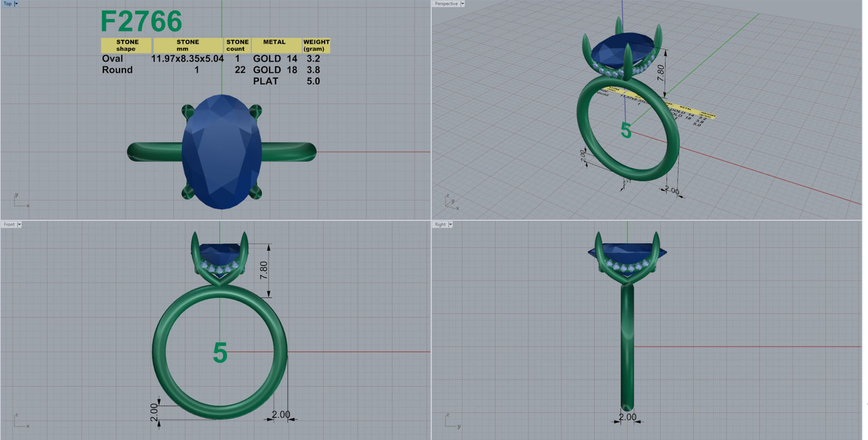This screenshot has width=868, height=440.
Task: Select the blue oval stone in Top view
Action: point(222,151)
